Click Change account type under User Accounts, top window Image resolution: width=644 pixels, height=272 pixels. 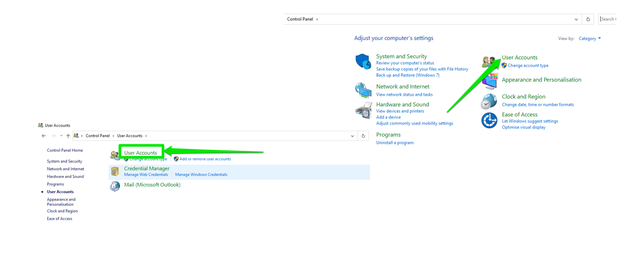528,66
